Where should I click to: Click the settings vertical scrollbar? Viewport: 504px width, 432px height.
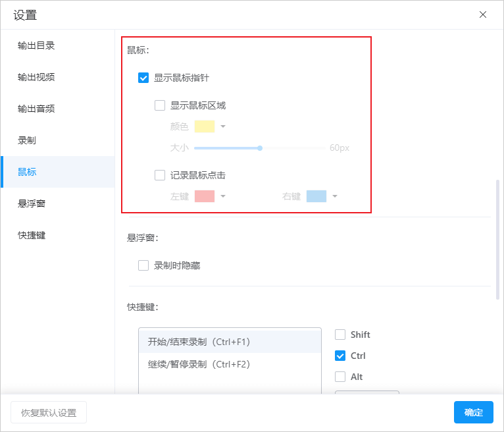(x=497, y=240)
